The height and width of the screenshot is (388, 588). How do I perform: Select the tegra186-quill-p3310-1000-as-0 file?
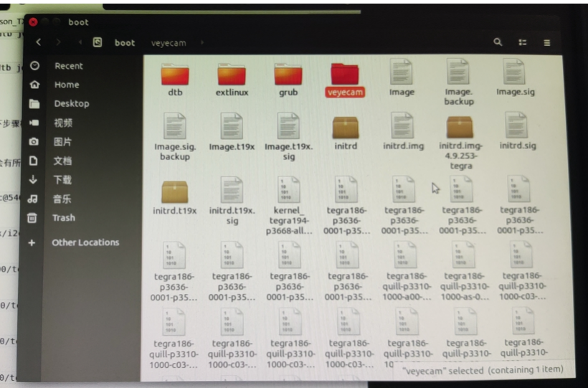click(x=464, y=271)
